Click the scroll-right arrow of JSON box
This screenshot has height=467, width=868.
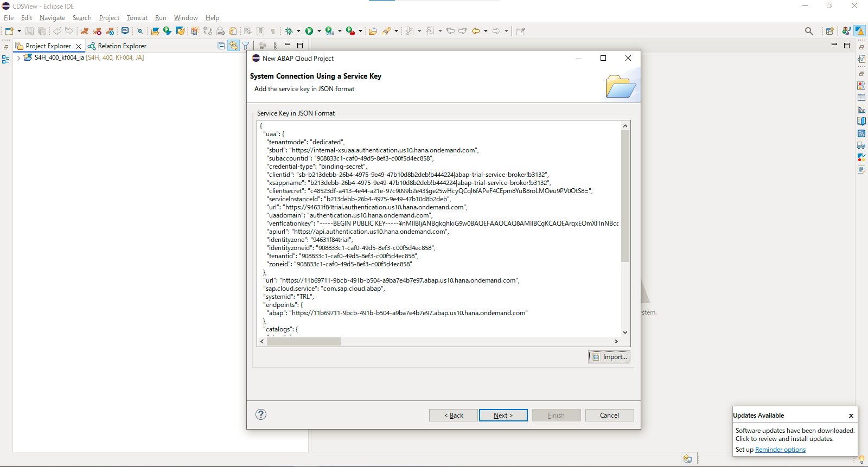coord(616,342)
